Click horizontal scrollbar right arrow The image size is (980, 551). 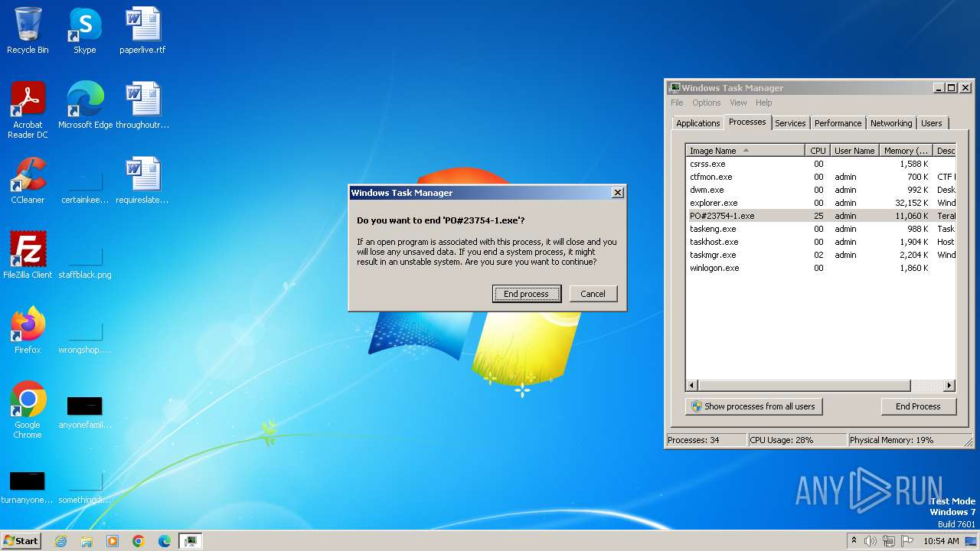tap(949, 386)
